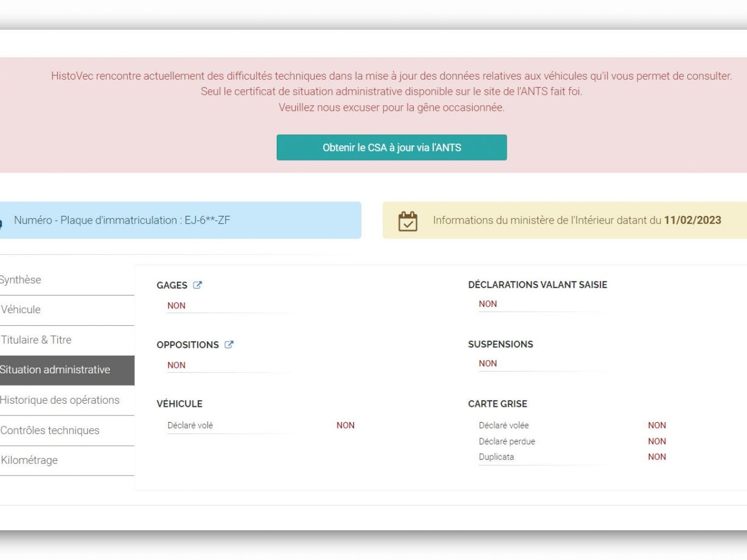Click the GAGES heading text
This screenshot has width=747, height=560.
tap(172, 286)
